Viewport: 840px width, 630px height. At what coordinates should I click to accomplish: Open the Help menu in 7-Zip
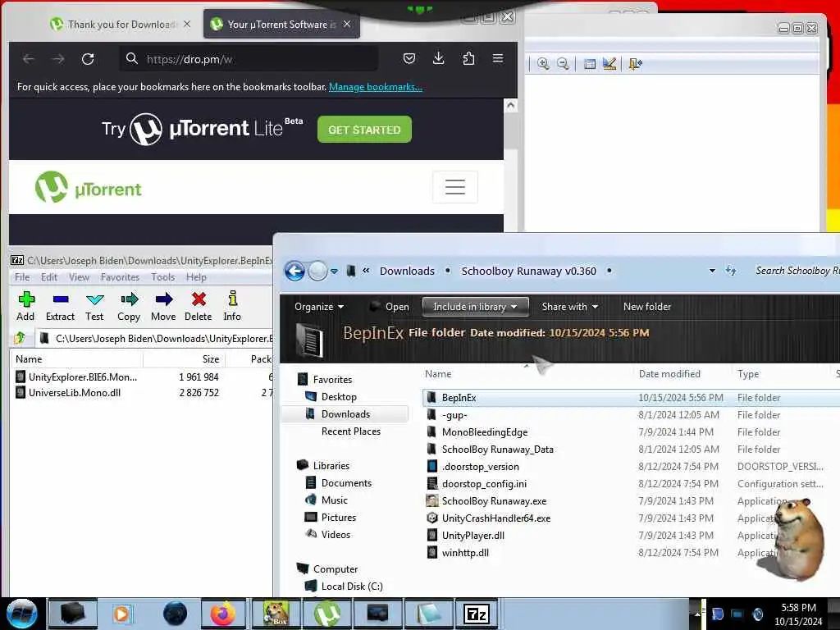coord(196,277)
